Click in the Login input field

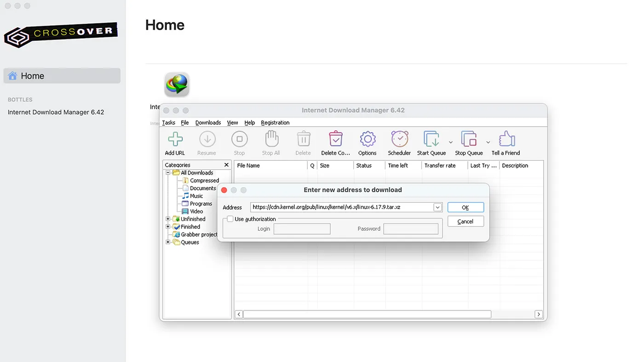point(301,228)
